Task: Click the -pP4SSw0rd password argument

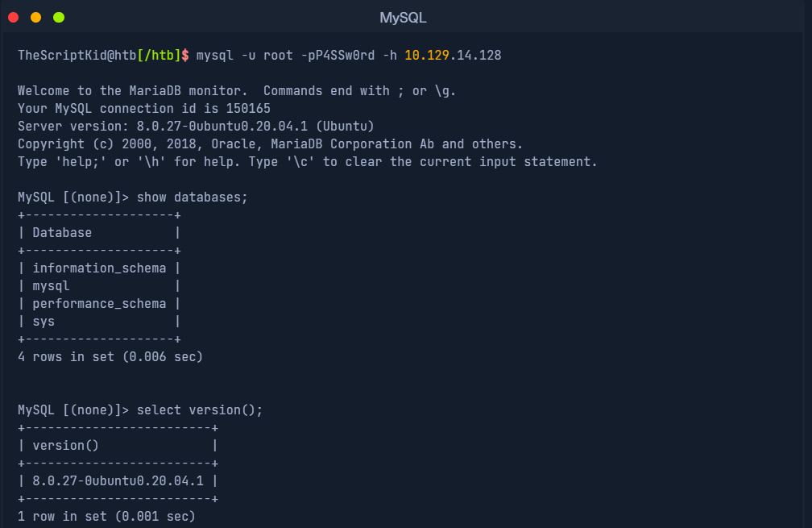Action: point(338,56)
